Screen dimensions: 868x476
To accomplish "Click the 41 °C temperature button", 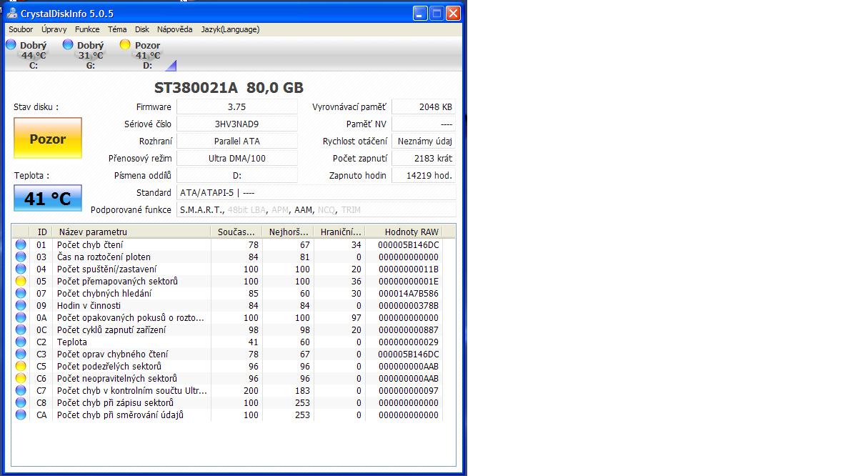I will pyautogui.click(x=48, y=199).
